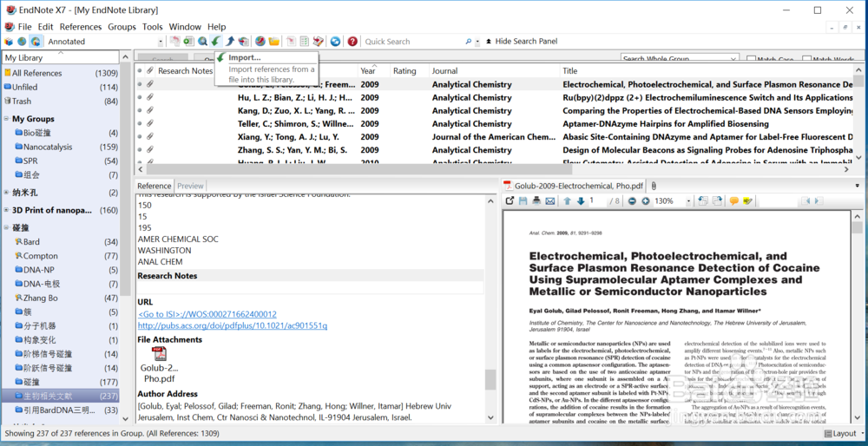Open Quick Search options dropdown arrow
Viewport: 868px width, 446px height.
pyautogui.click(x=477, y=42)
